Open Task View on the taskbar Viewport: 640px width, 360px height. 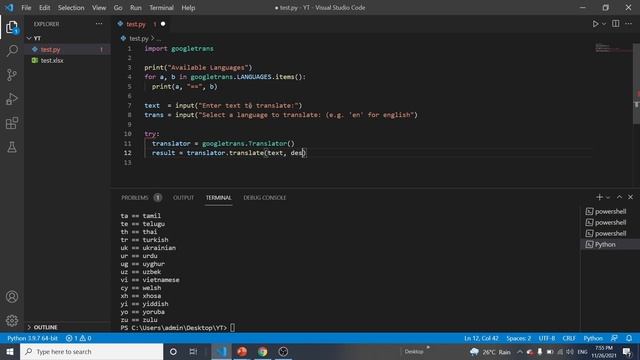193,351
